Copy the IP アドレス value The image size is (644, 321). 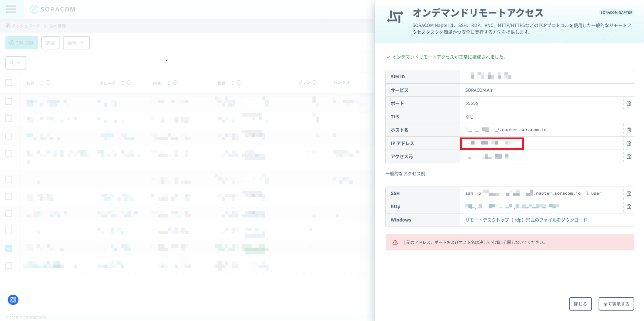[x=629, y=143]
